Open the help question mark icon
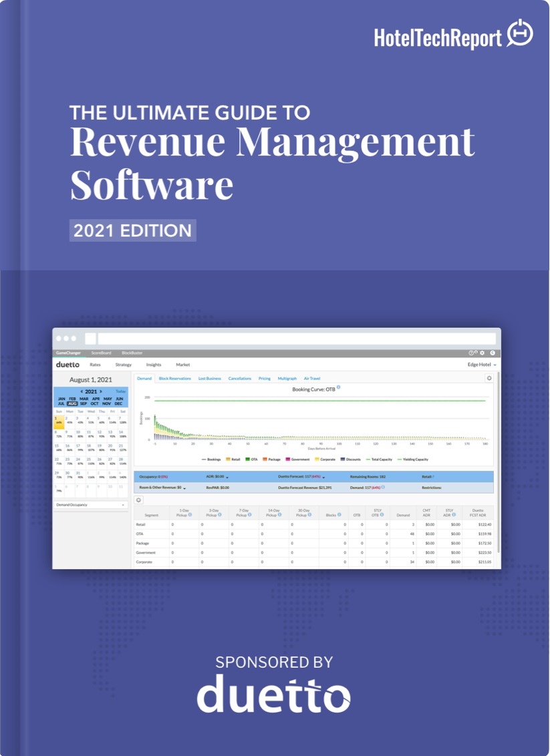The width and height of the screenshot is (550, 756). click(471, 353)
